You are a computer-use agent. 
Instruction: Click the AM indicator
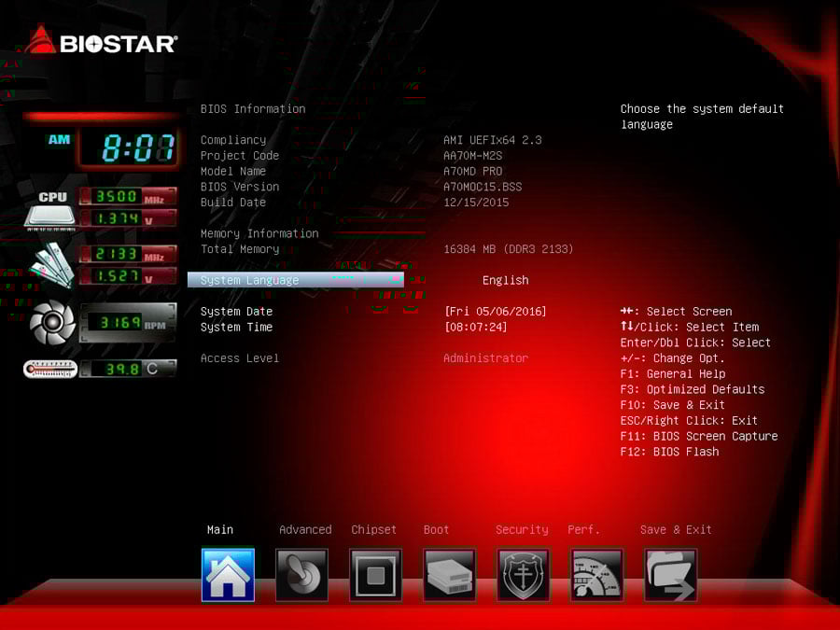click(59, 140)
